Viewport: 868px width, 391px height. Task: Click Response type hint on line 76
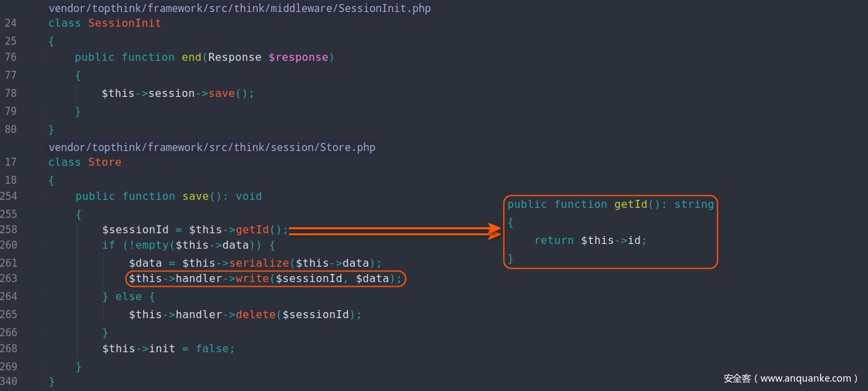tap(235, 57)
